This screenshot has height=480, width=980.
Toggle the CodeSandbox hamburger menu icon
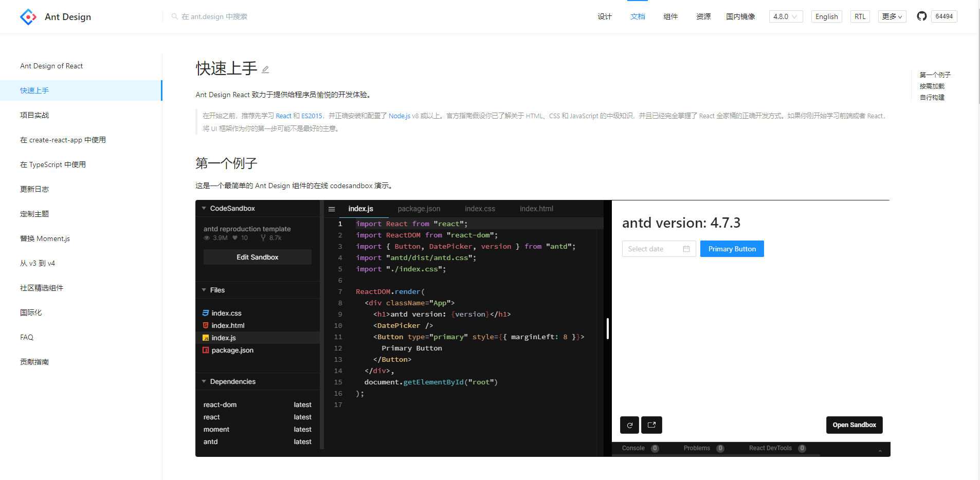click(x=332, y=209)
